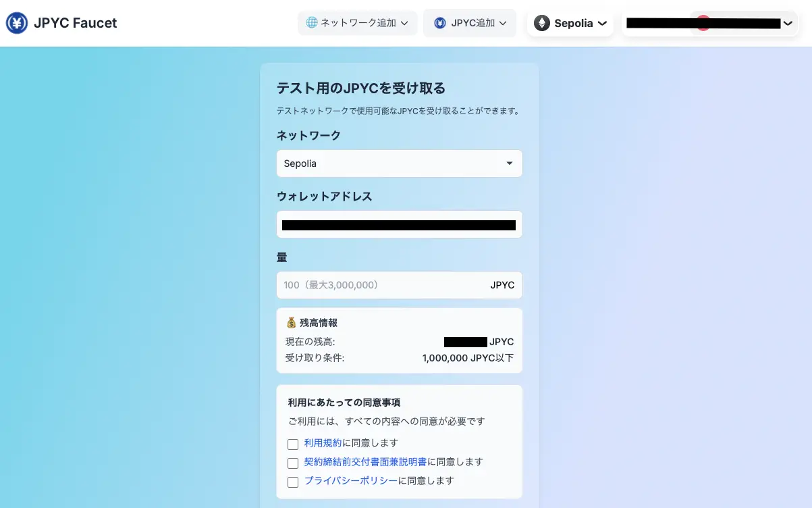Viewport: 812px width, 508px height.
Task: Expand the Sepolia network selector in header
Action: click(570, 22)
